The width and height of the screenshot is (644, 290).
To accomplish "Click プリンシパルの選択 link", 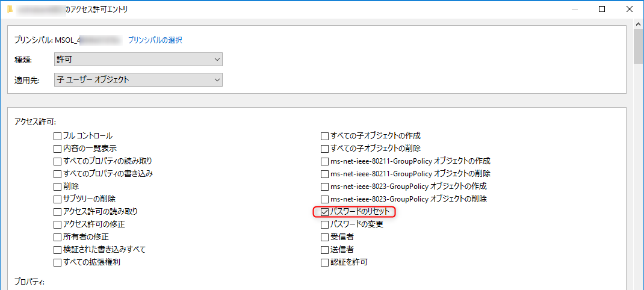I will [155, 40].
